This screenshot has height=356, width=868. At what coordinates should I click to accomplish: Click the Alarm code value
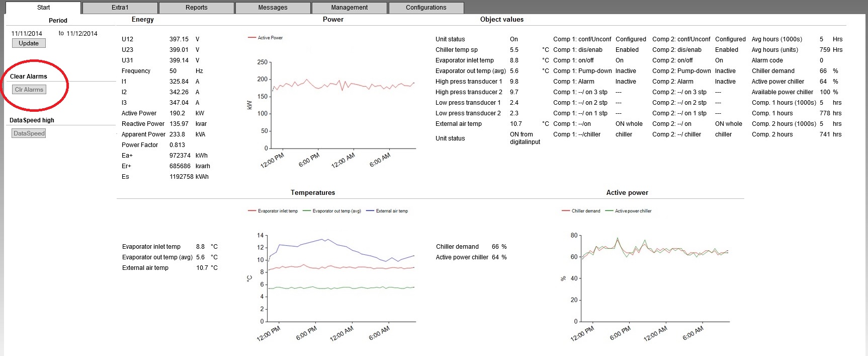pos(822,60)
